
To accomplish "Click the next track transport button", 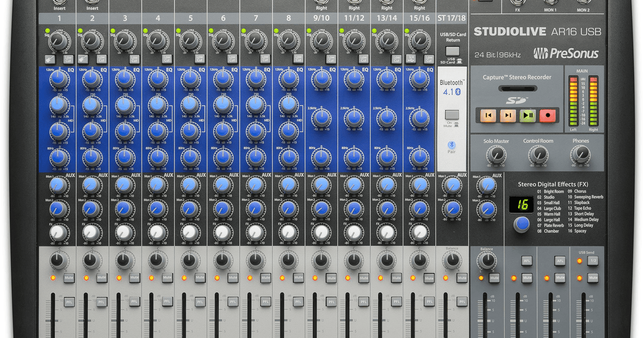I will point(508,115).
